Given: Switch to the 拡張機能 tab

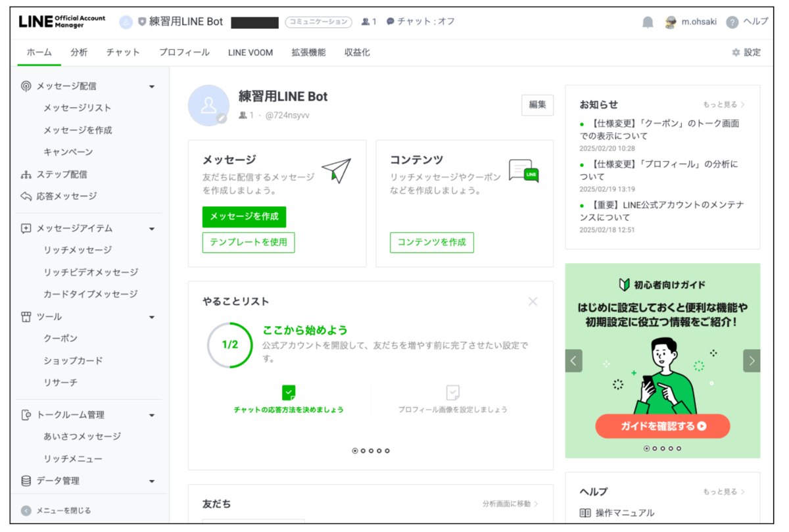Looking at the screenshot, I should tap(309, 53).
